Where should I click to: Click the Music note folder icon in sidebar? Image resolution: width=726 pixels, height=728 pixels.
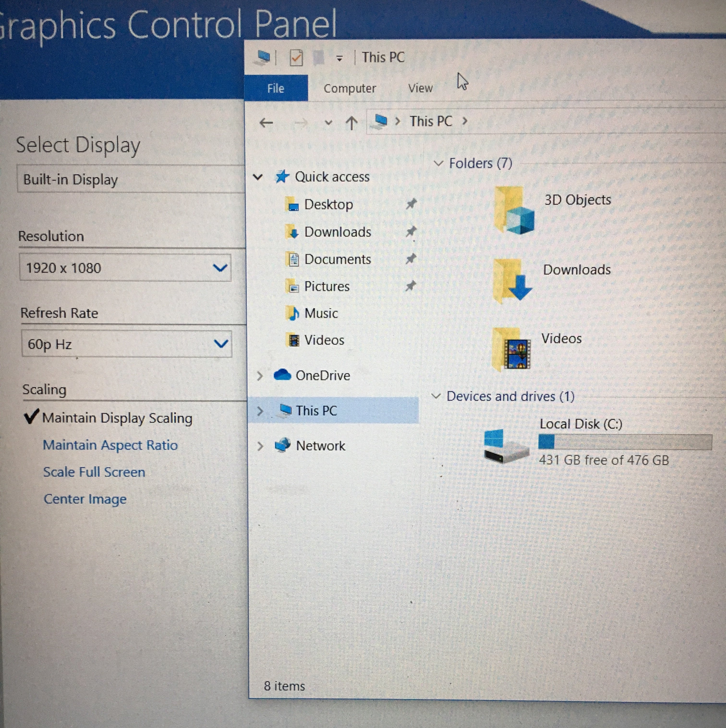point(293,313)
